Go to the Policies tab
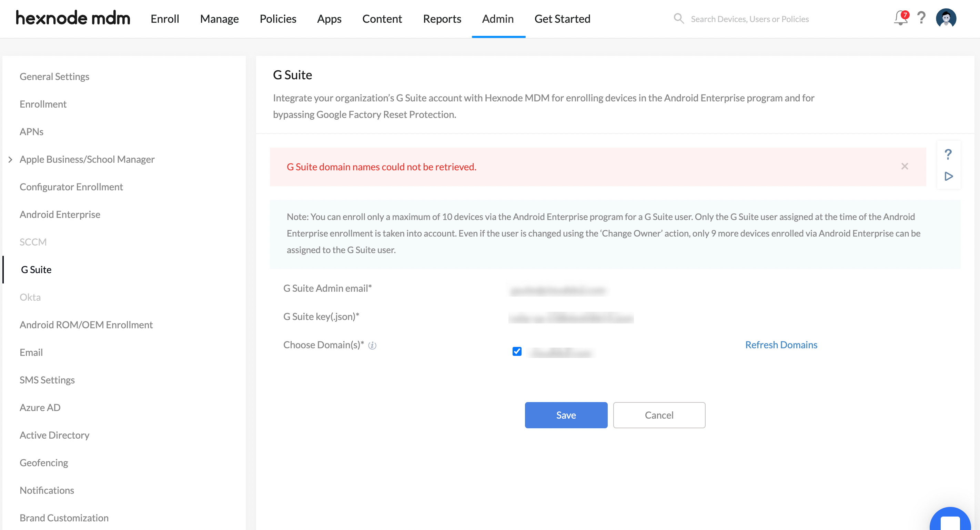 click(x=278, y=19)
